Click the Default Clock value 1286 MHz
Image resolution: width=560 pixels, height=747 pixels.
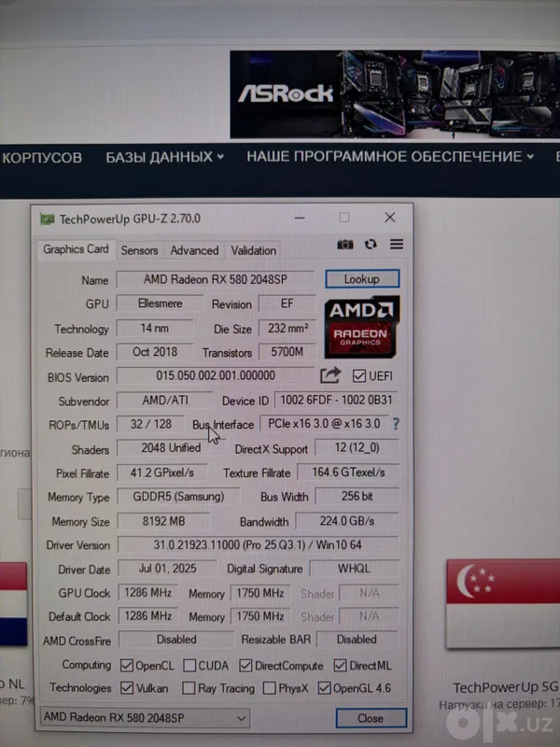(x=148, y=616)
